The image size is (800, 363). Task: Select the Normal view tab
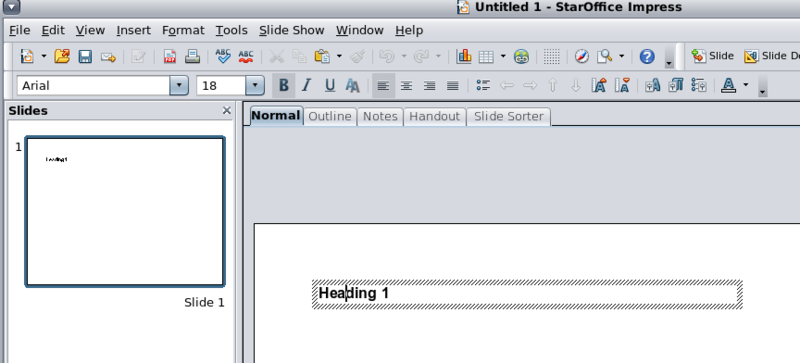click(275, 115)
